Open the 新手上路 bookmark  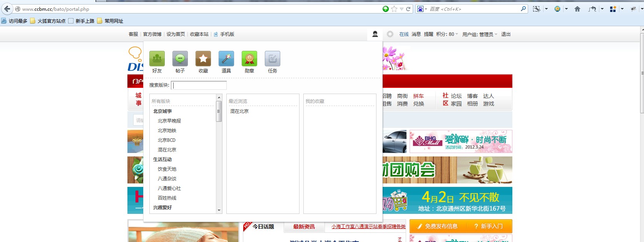coord(81,21)
